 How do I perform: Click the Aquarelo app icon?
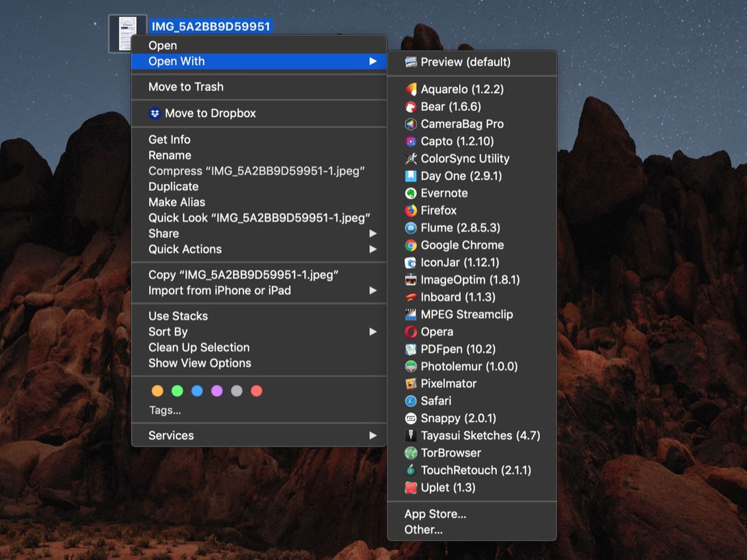(411, 89)
